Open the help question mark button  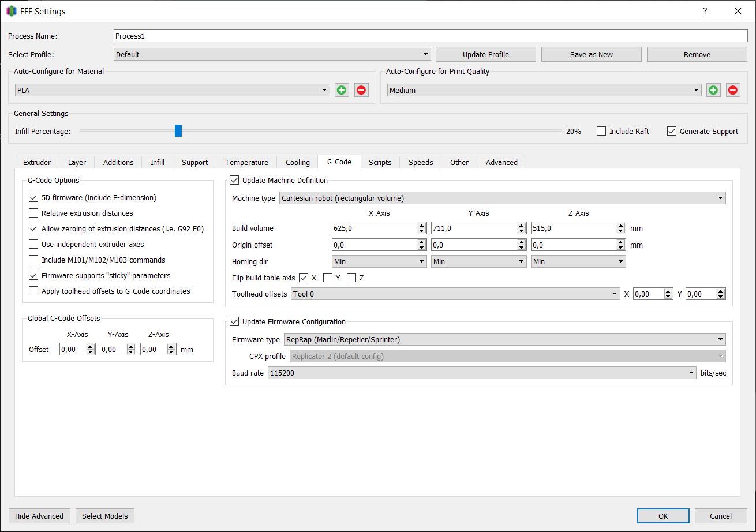(705, 11)
